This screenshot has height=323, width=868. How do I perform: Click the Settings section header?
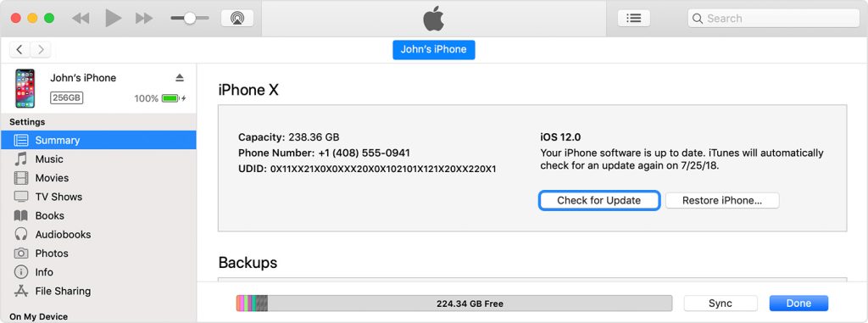[27, 122]
